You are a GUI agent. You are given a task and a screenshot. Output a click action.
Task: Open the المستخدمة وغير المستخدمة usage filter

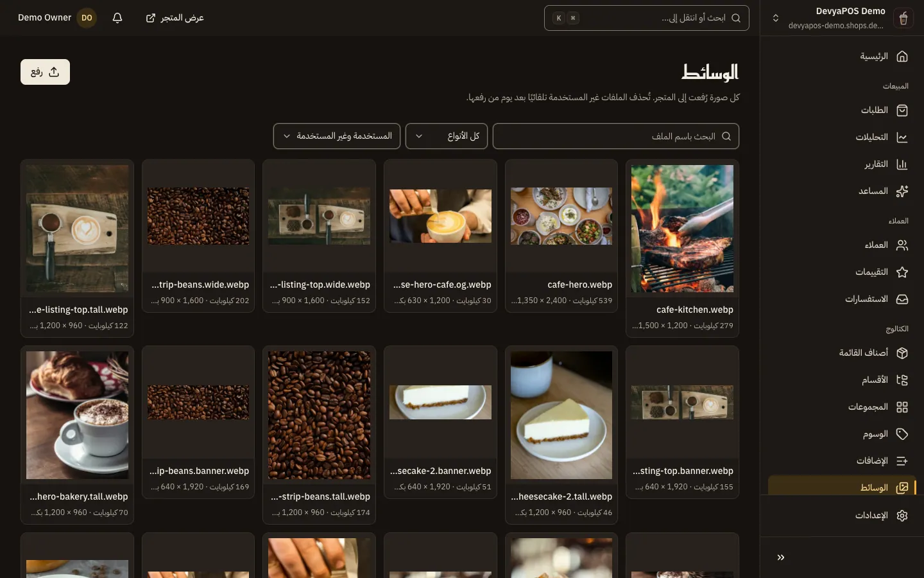(337, 136)
